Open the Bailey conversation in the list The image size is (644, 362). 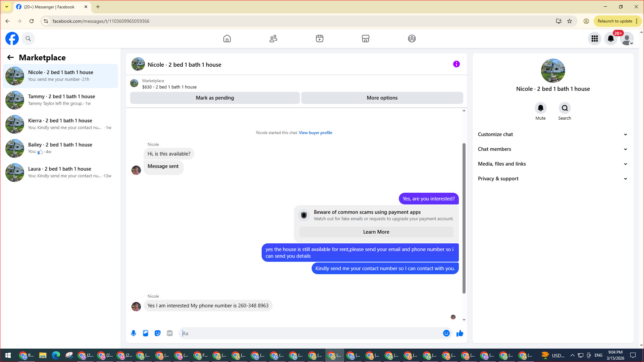60,148
